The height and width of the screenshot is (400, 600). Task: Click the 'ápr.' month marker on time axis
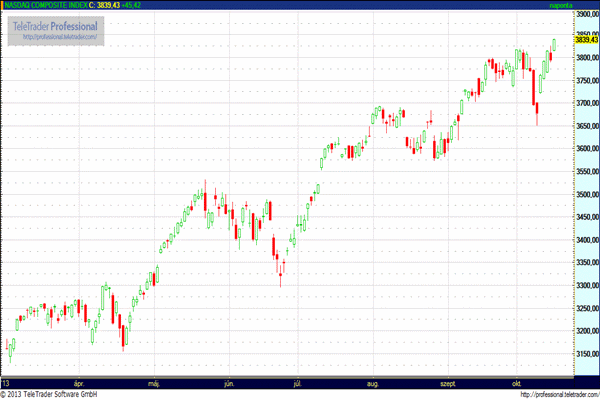point(78,383)
